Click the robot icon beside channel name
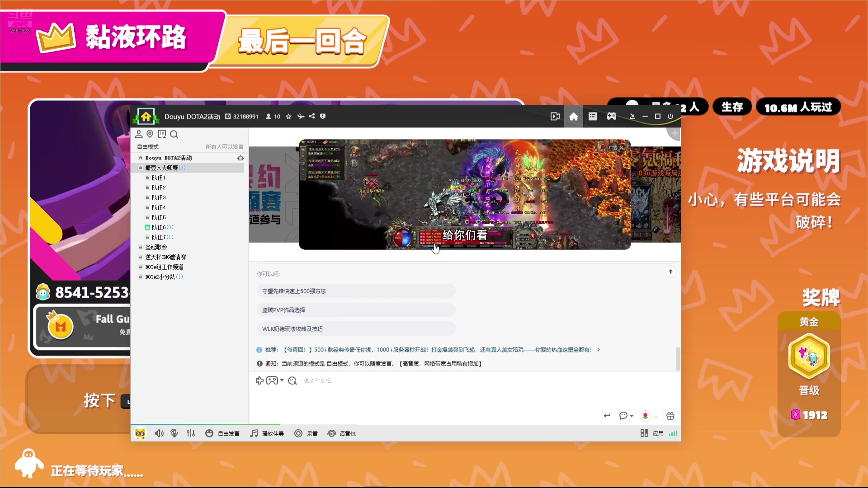This screenshot has height=488, width=868. coord(241,158)
